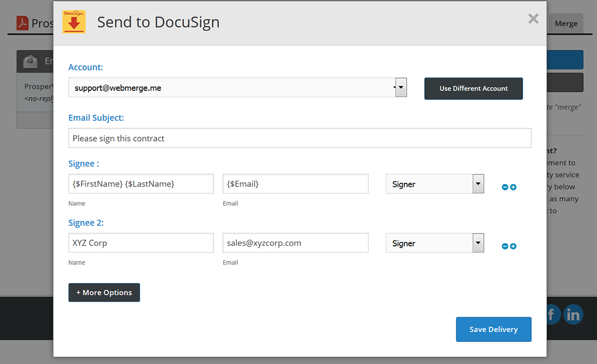Click the {$Email} email input field

click(x=295, y=184)
